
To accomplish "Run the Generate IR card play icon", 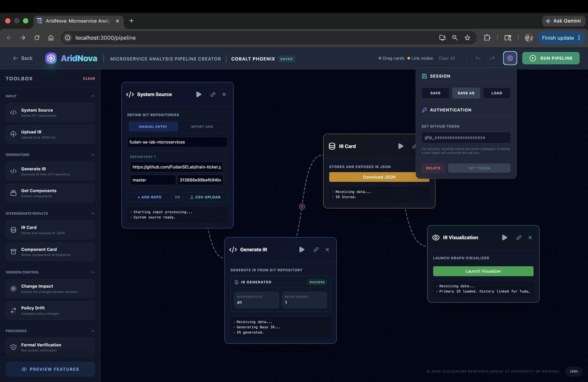I will [302, 250].
